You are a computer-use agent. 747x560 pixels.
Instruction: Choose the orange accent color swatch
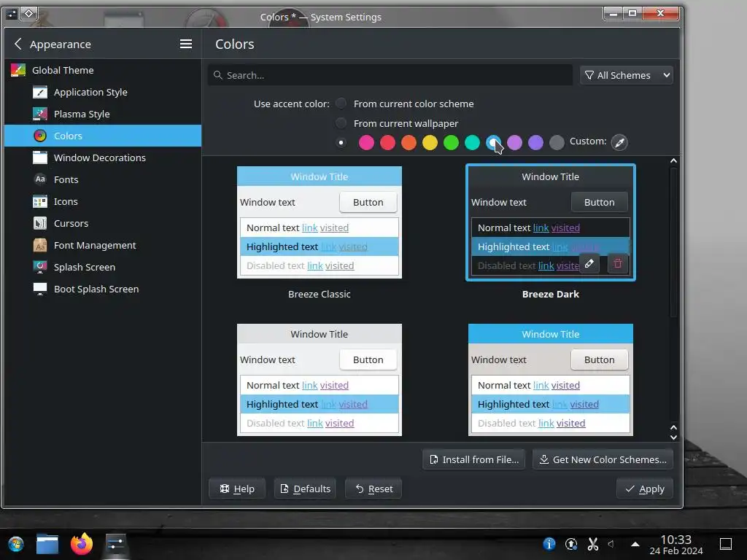[x=409, y=142]
